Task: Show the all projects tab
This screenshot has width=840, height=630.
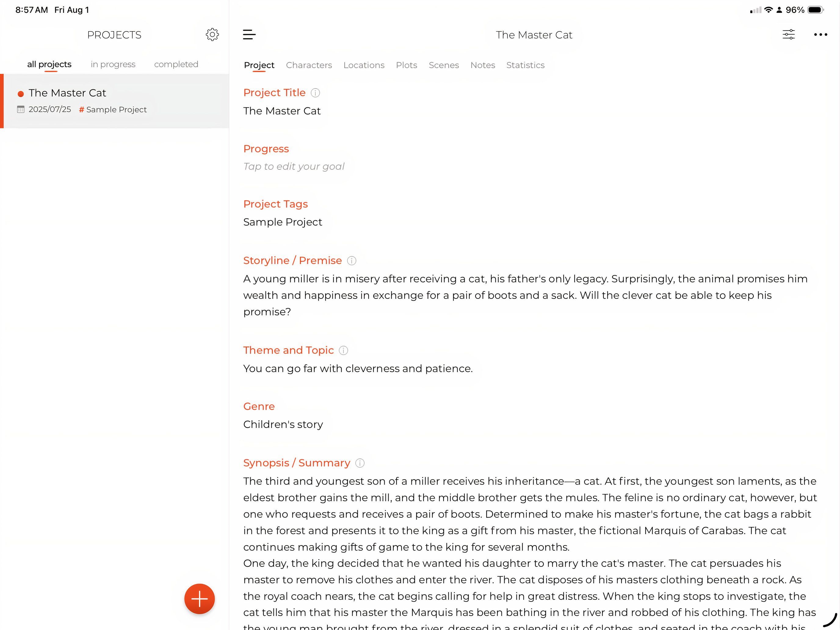Action: coord(49,64)
